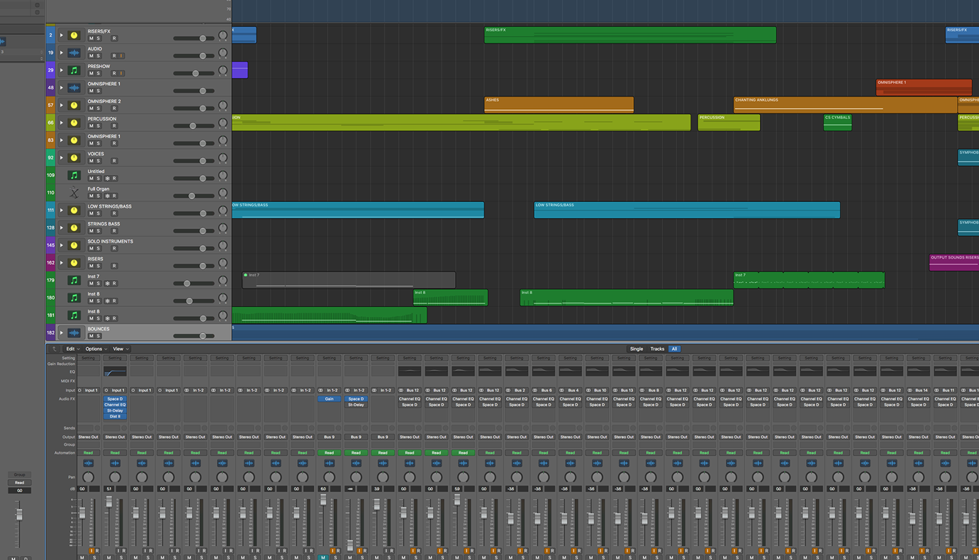Click the PRESHOW track music note icon
The image size is (979, 560).
click(x=74, y=70)
